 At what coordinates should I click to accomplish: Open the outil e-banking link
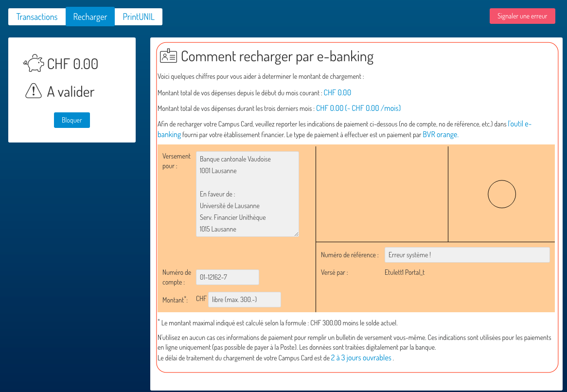point(519,124)
